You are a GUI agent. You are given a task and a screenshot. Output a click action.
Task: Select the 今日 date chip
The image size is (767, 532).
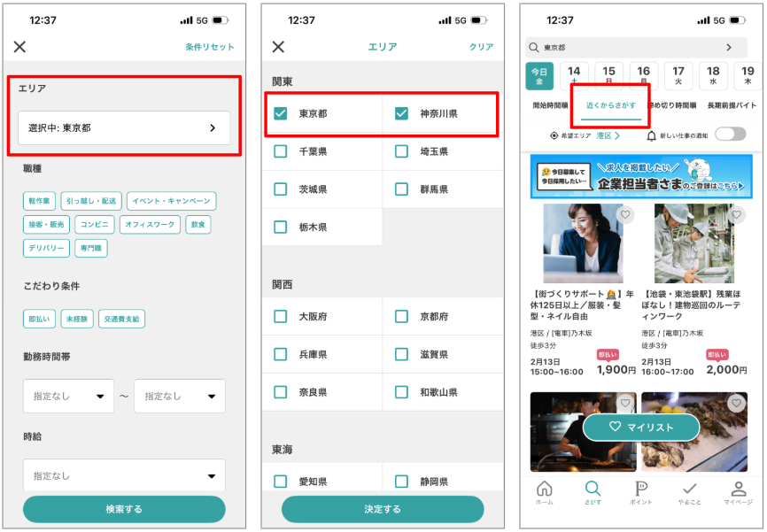(x=539, y=76)
